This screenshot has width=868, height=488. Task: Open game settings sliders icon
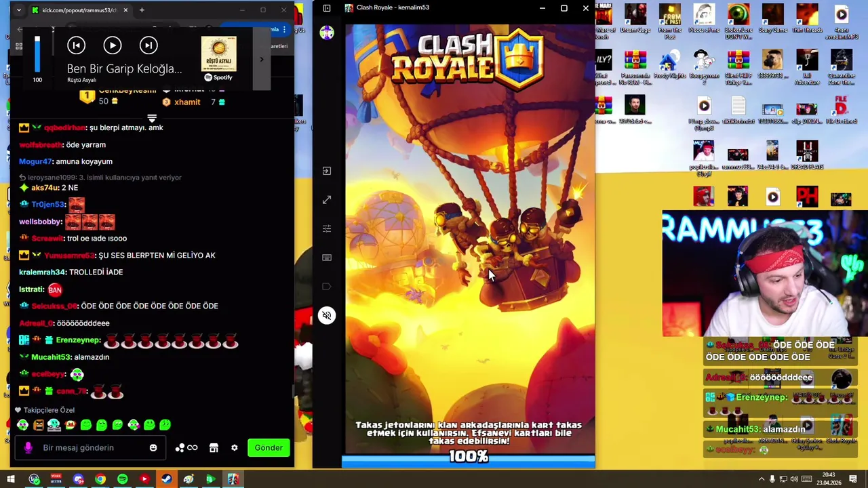[x=327, y=229]
